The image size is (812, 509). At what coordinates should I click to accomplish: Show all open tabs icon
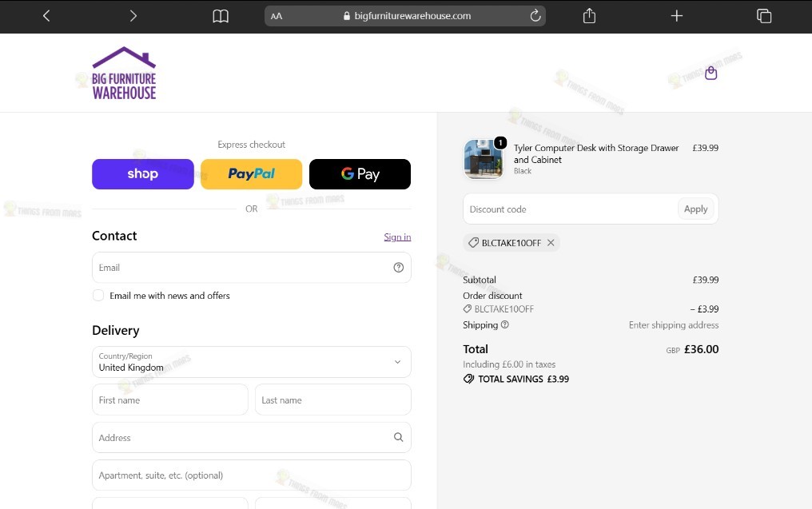pyautogui.click(x=764, y=16)
